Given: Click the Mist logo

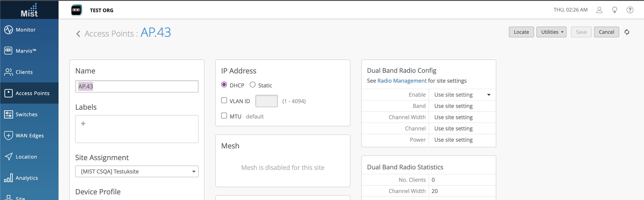Looking at the screenshot, I should pos(29,10).
